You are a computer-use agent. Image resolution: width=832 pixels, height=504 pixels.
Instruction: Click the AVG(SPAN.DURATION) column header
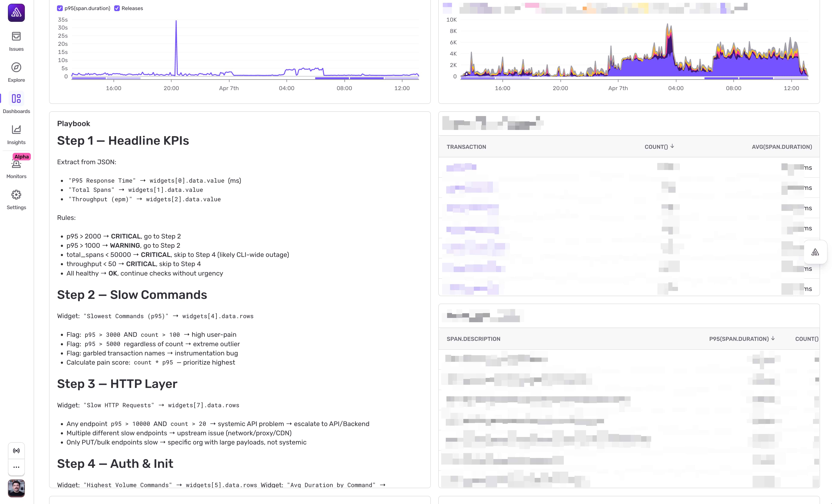[782, 147]
